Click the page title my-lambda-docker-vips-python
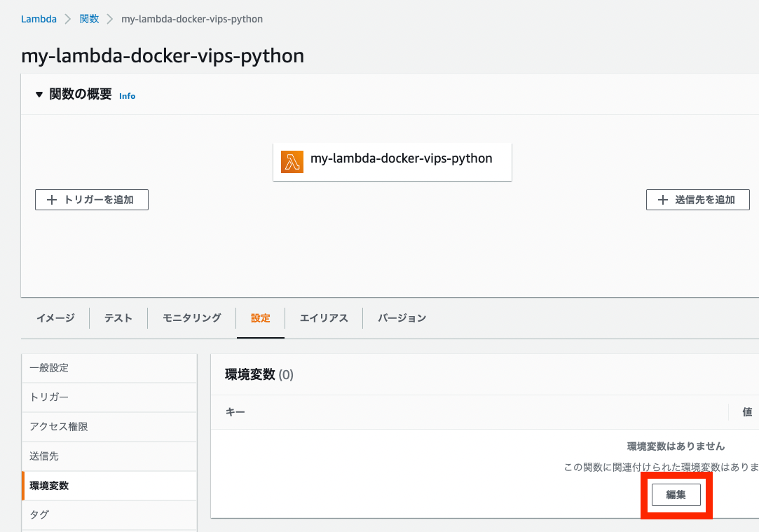Screen dimensions: 759x532 pyautogui.click(x=163, y=56)
